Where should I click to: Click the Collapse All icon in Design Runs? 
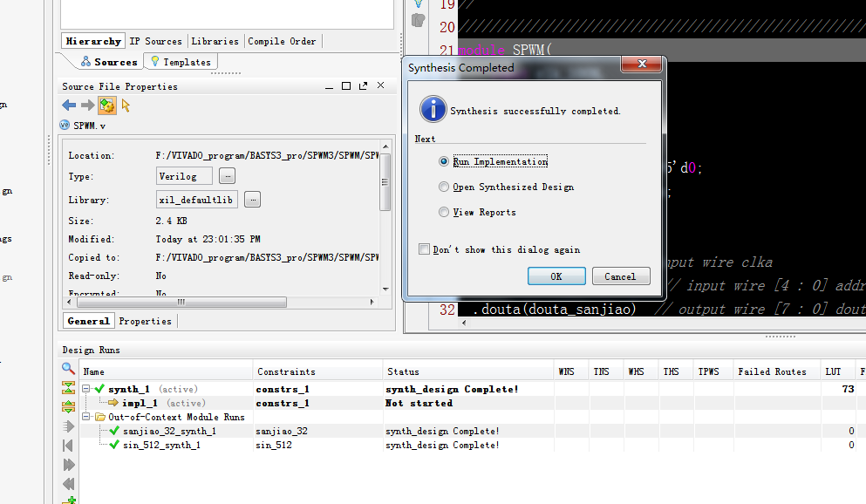(x=68, y=388)
